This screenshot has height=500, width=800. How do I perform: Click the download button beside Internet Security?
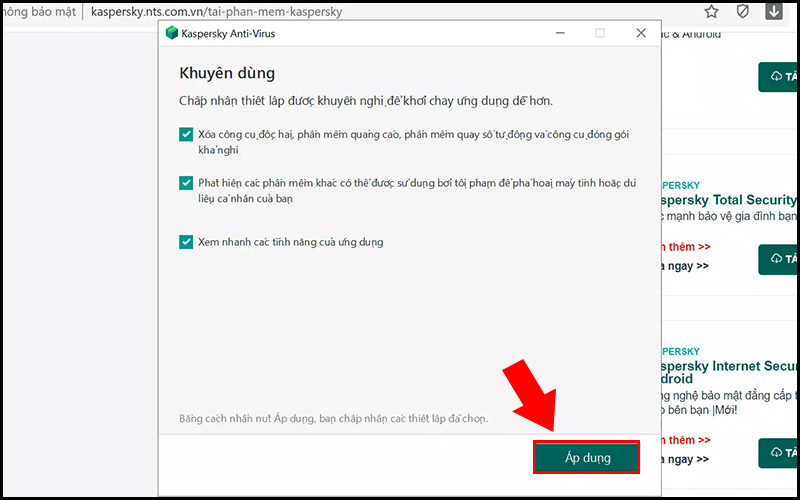pyautogui.click(x=779, y=453)
